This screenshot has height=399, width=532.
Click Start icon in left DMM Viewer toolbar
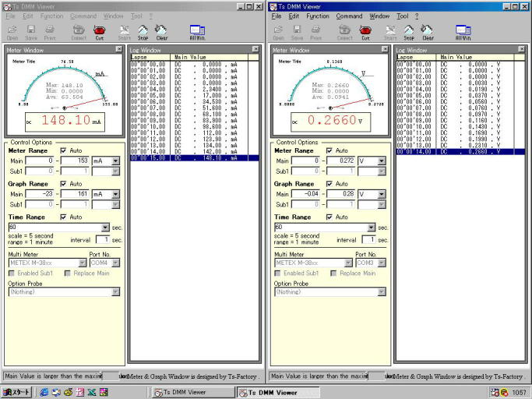pos(124,33)
